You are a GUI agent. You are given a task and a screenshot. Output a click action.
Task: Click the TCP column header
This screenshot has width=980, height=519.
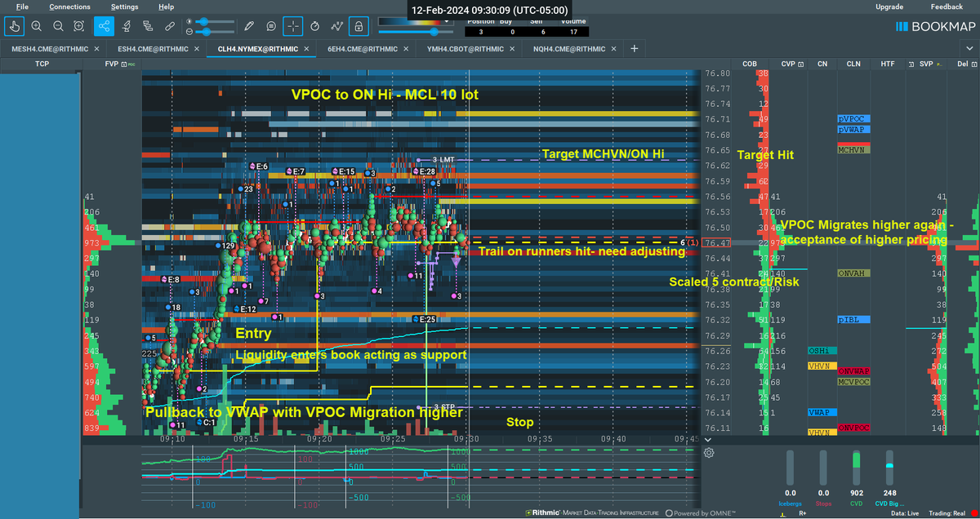42,63
